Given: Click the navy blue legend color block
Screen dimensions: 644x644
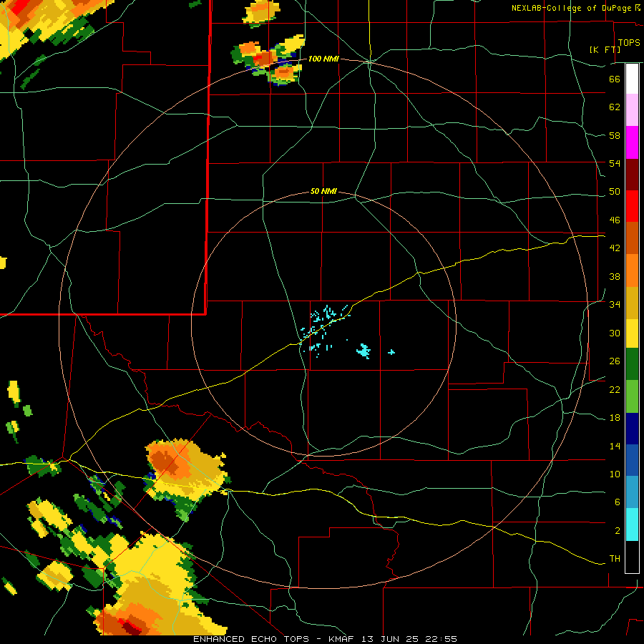Looking at the screenshot, I should click(x=632, y=429).
